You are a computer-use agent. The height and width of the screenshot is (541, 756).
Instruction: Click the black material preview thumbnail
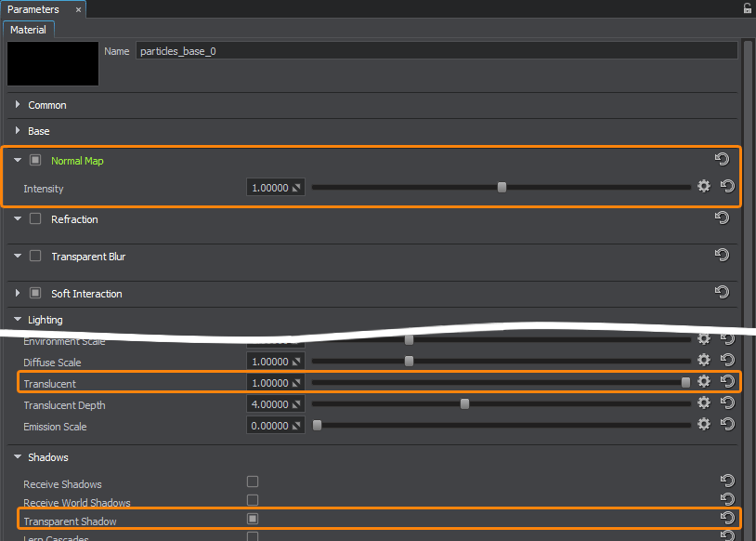click(53, 64)
